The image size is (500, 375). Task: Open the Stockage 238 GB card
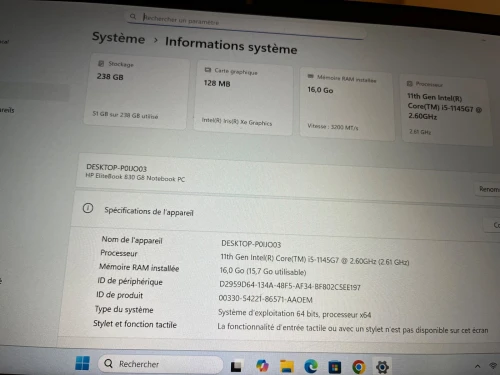click(136, 92)
